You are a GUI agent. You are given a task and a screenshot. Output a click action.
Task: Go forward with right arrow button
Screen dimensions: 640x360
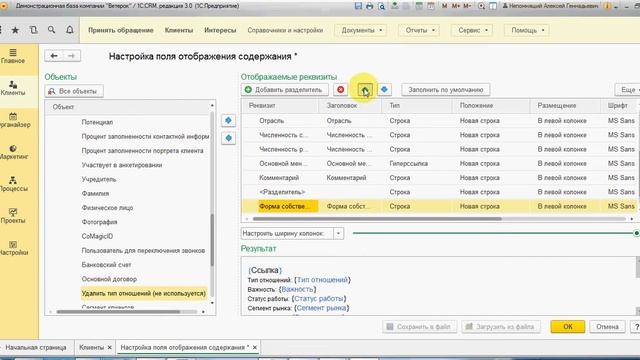point(71,56)
